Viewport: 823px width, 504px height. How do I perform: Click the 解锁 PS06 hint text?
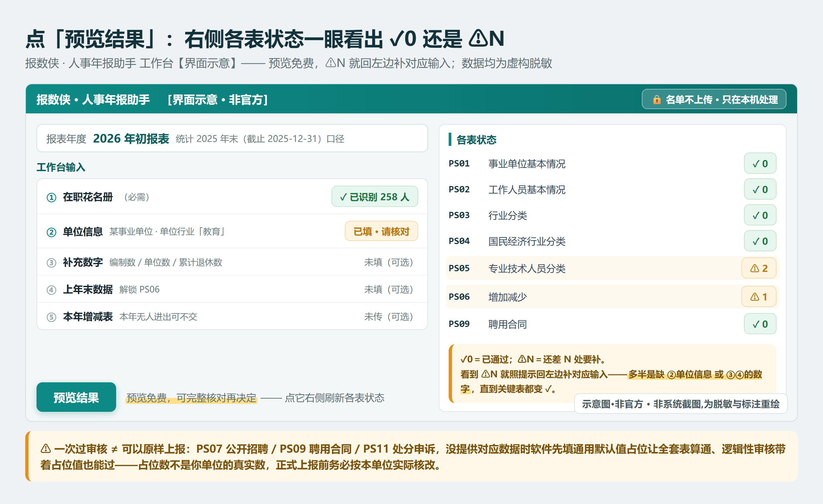pos(139,289)
